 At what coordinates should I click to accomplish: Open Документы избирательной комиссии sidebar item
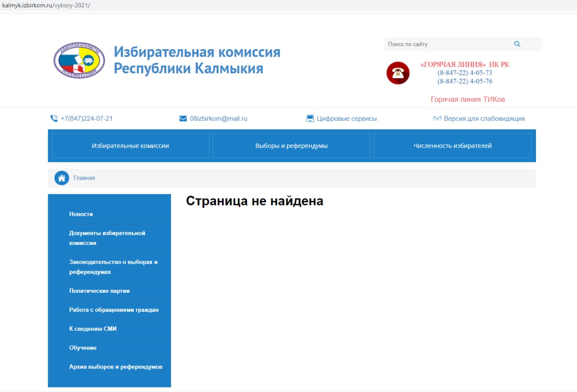(x=107, y=238)
